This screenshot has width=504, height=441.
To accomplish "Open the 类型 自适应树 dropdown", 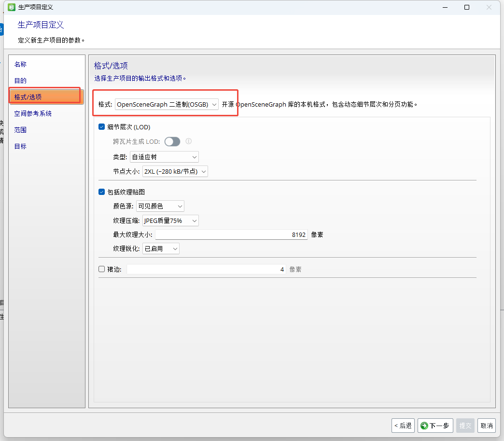I will point(164,157).
